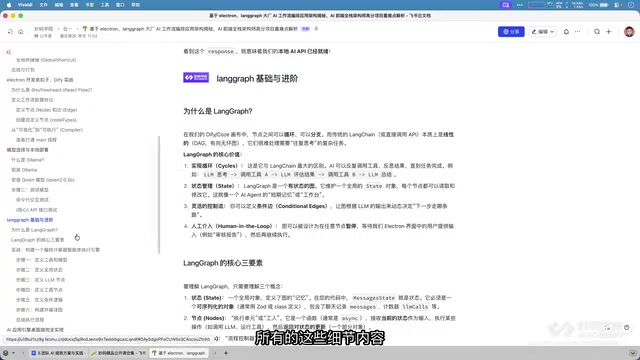Open the user avatar profile menu
Viewport: 640px width, 360px height.
coord(629,31)
